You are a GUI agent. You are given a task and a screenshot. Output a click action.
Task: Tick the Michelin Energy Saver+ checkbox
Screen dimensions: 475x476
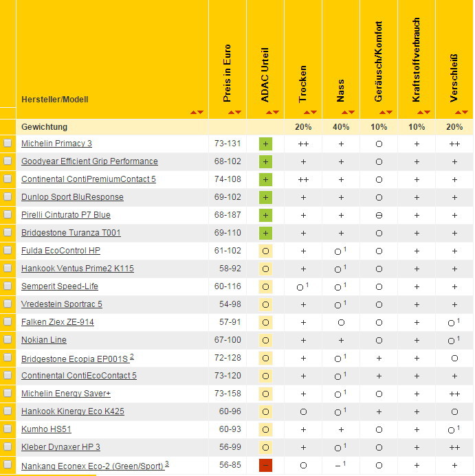[8, 393]
